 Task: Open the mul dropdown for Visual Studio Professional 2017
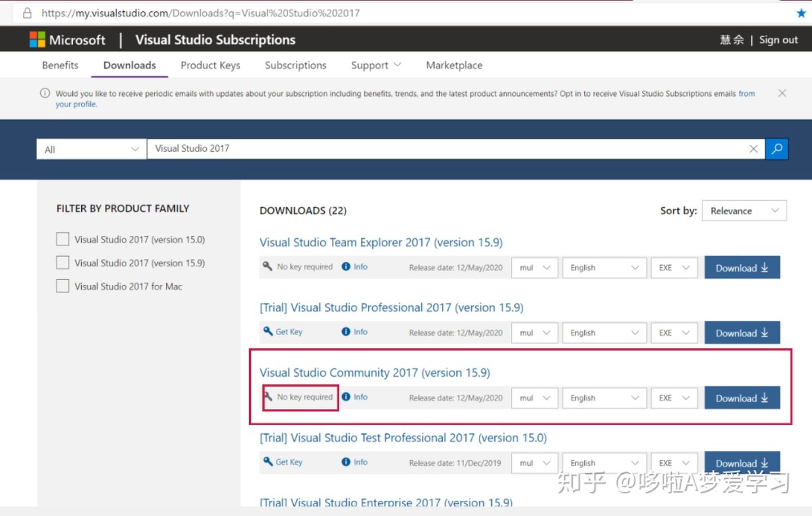[x=535, y=333]
